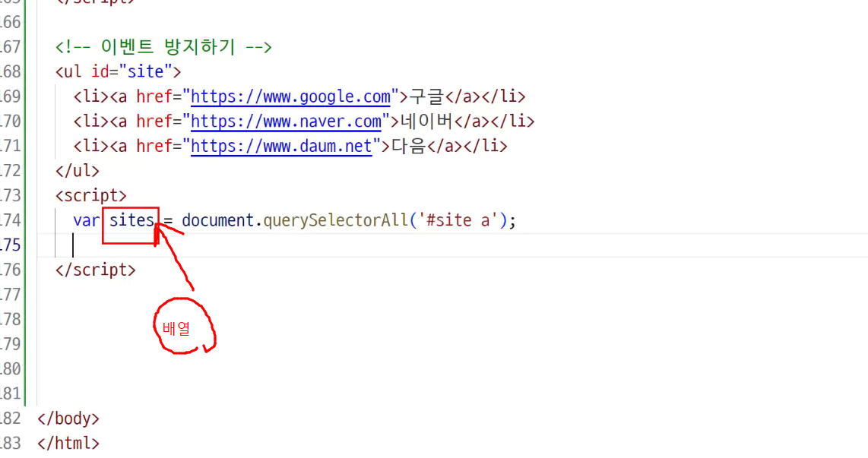The image size is (868, 458).
Task: Click the text '다음' in the code
Action: (x=408, y=147)
